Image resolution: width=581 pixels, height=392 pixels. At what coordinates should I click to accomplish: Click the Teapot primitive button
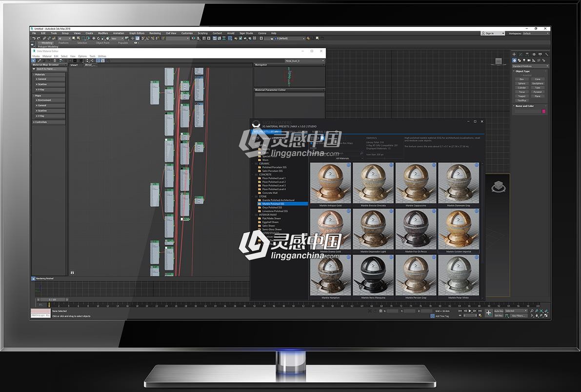click(x=521, y=96)
